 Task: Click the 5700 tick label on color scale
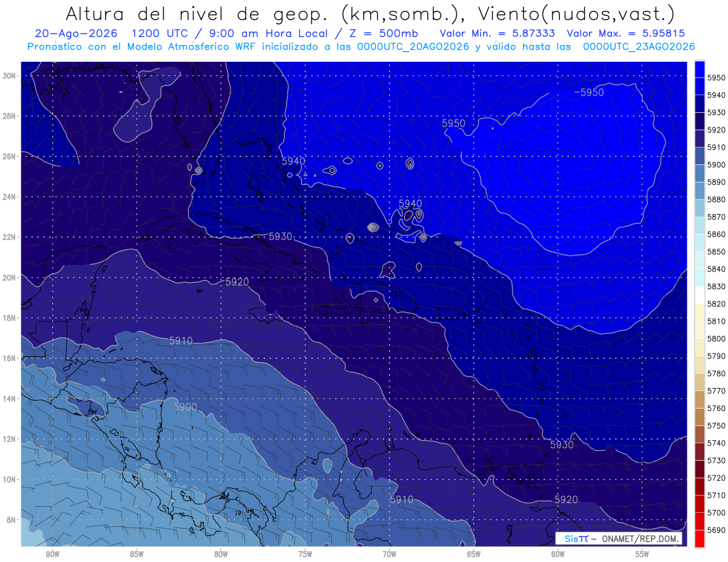(716, 512)
